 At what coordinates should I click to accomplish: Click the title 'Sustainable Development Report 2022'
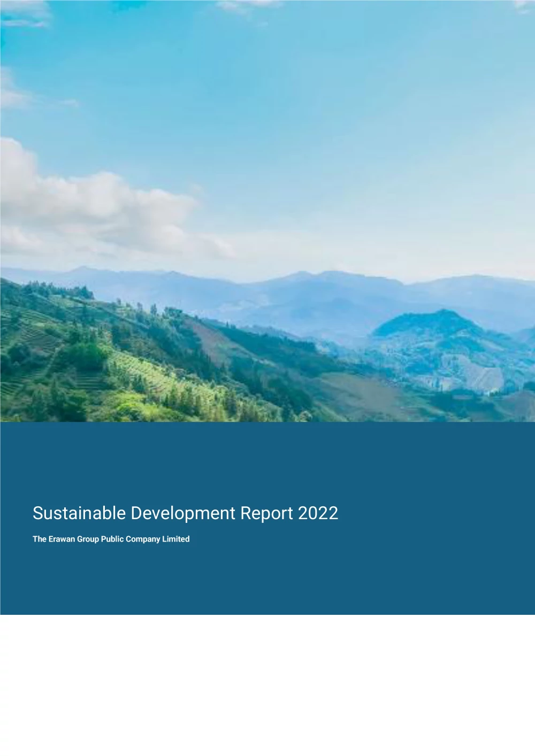pos(185,513)
